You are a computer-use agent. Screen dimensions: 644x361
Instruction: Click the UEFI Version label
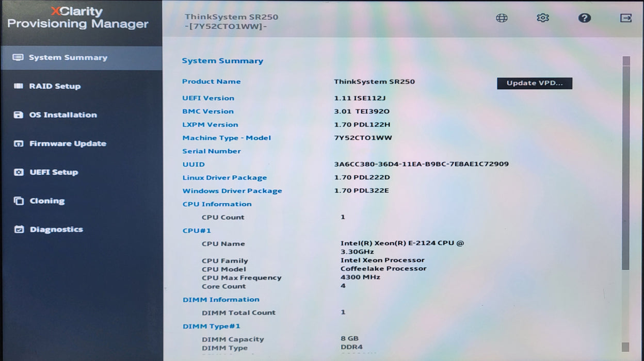click(208, 98)
